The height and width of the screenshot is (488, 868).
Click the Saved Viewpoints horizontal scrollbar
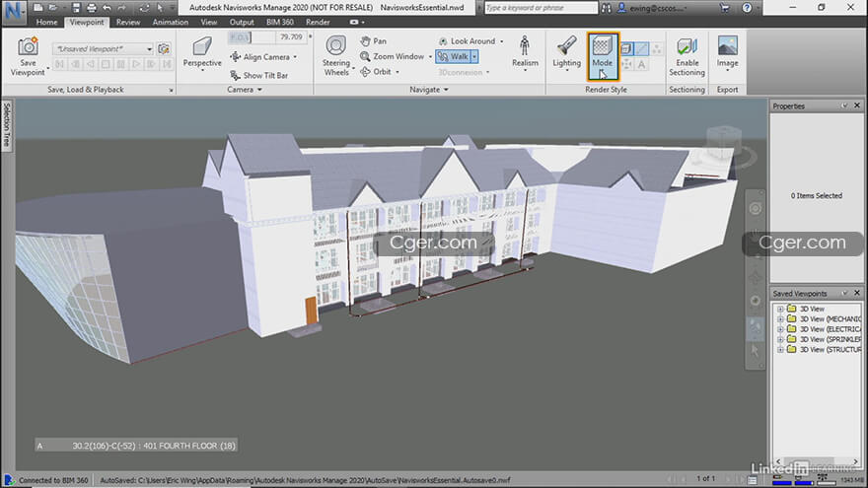pyautogui.click(x=817, y=461)
